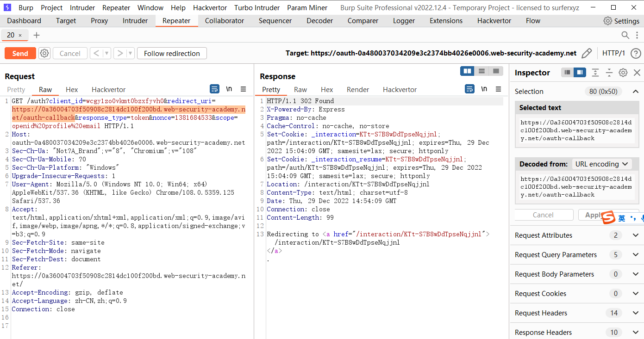Open Burp Settings from top bar
644x339 pixels.
coord(621,21)
